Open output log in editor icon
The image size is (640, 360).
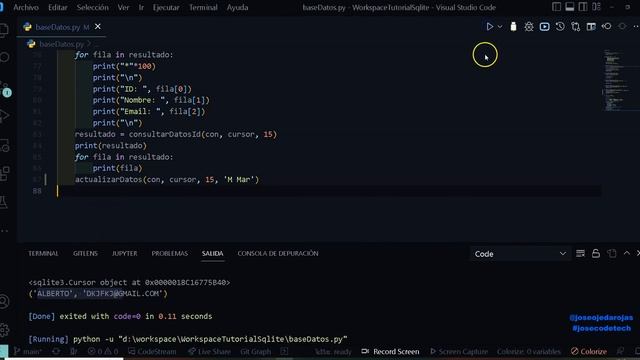pos(611,253)
